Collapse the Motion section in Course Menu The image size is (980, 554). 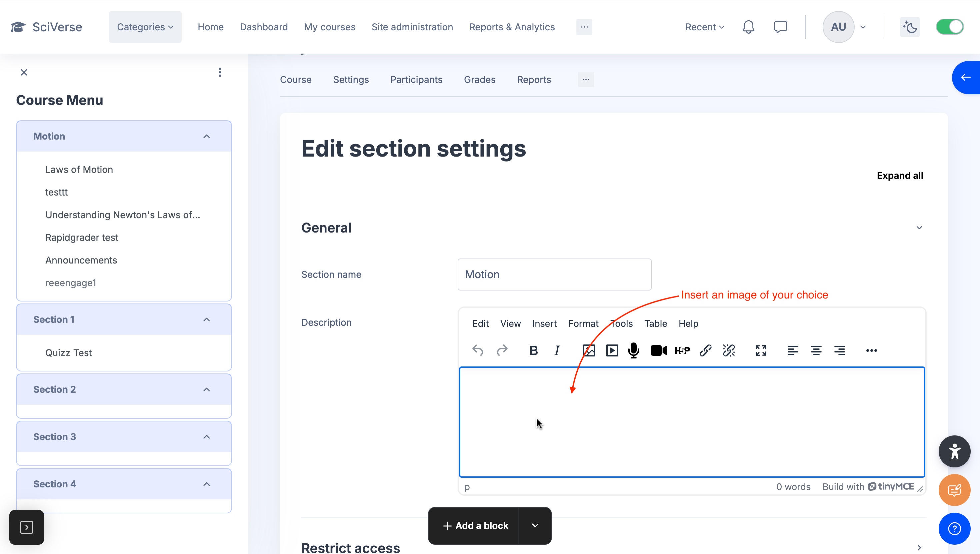[x=206, y=136]
